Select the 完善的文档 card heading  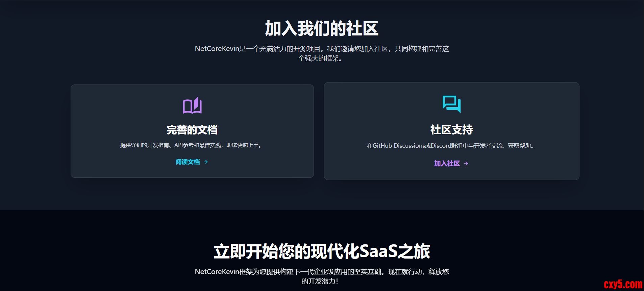192,130
